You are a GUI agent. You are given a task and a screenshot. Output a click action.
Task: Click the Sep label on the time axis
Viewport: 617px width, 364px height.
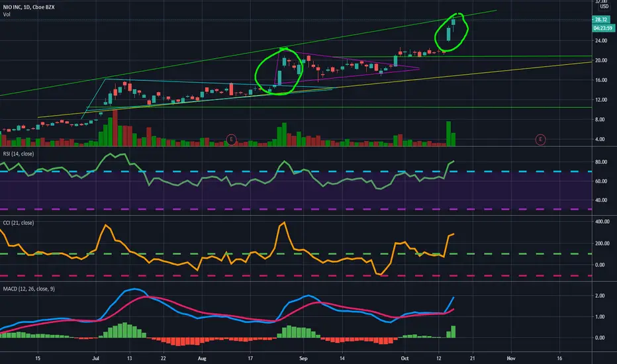pos(303,358)
